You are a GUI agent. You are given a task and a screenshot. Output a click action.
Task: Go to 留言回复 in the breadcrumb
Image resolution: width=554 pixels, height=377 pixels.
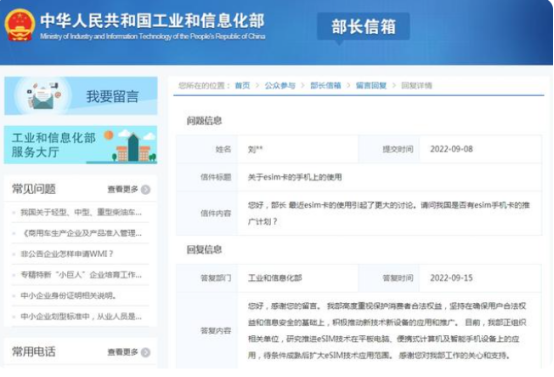[x=371, y=86]
